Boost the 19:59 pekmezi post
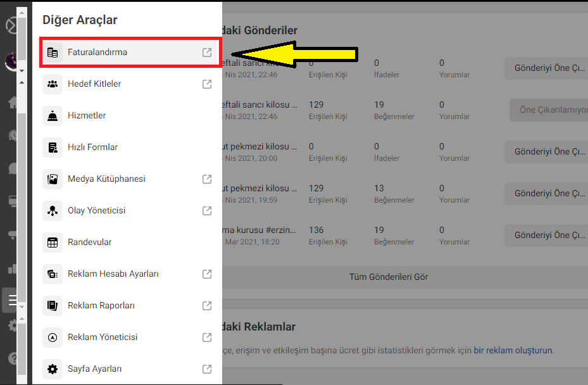Screen dimensions: 588x385 [x=547, y=194]
